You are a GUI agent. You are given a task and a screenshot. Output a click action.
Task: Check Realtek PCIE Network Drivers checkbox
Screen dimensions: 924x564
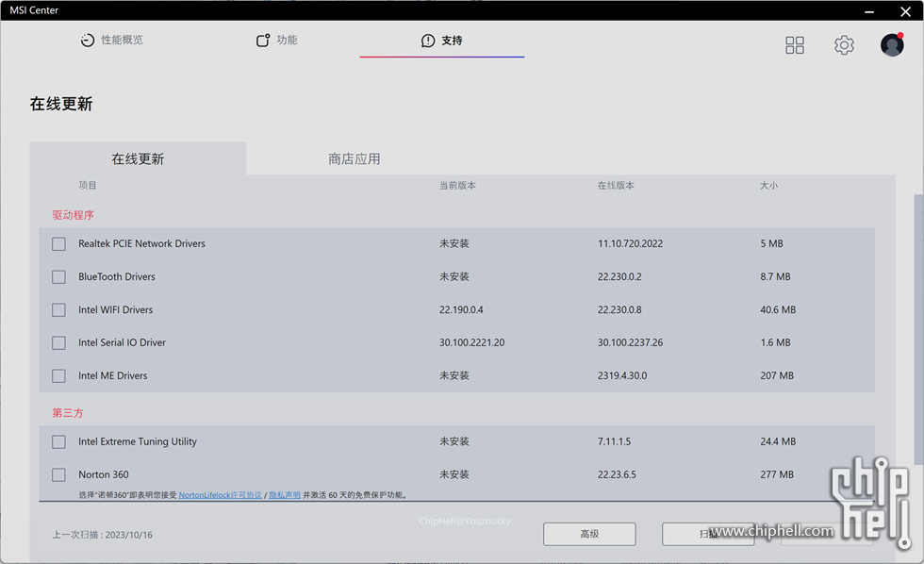[58, 243]
